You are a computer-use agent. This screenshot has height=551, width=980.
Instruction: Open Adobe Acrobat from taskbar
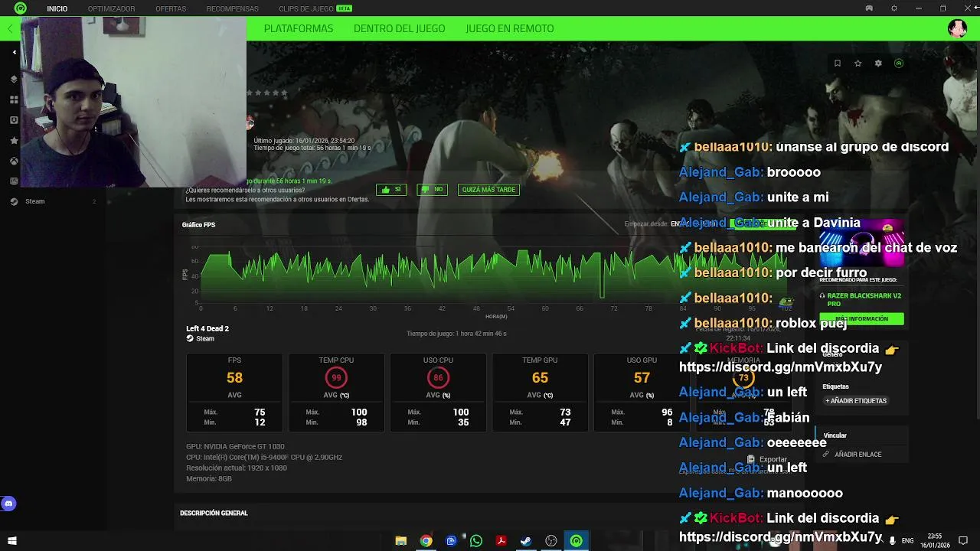[501, 541]
